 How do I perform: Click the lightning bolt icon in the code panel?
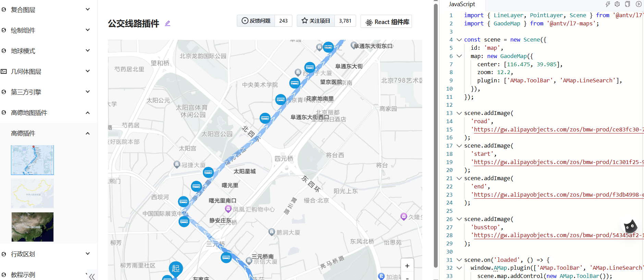pos(607,4)
